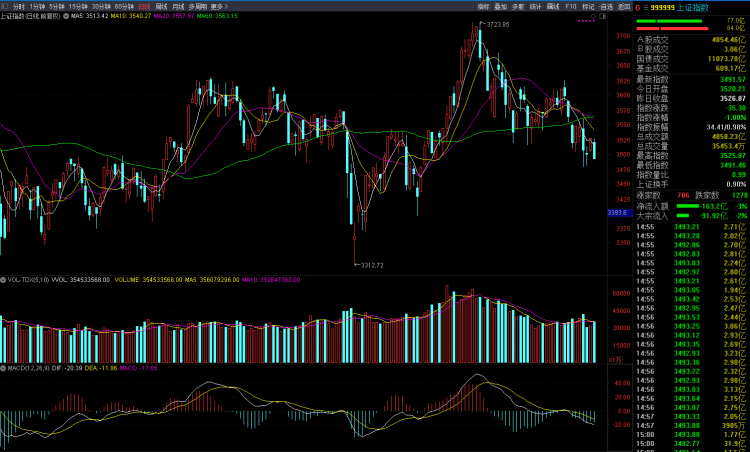The height and width of the screenshot is (452, 750).
Task: Click the 大宗流入 -91.92亿 bar
Action: [x=683, y=216]
